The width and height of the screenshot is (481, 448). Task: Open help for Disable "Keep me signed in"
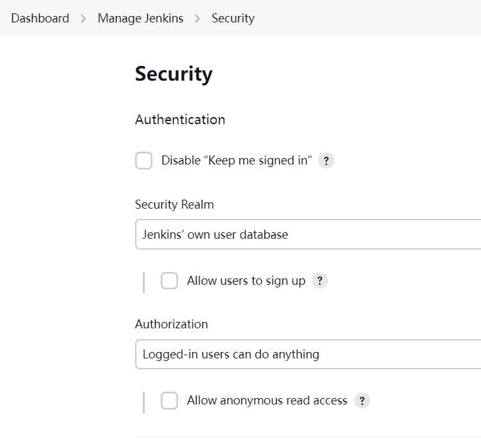pos(326,161)
